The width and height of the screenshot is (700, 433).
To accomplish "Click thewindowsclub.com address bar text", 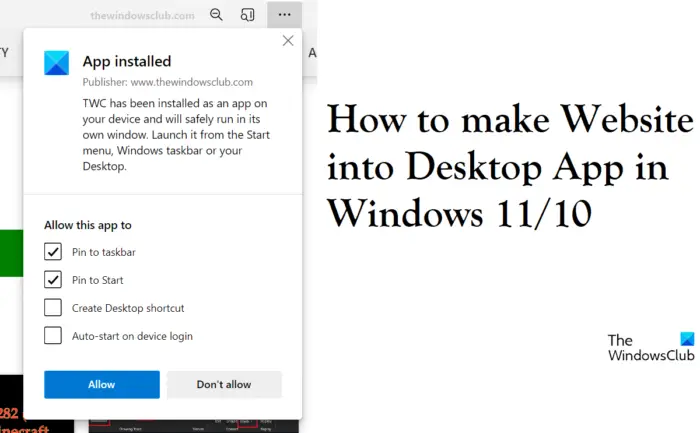I will click(x=142, y=16).
